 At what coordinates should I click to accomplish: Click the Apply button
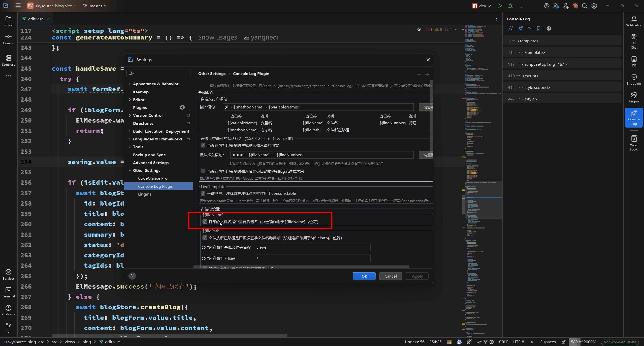[417, 276]
